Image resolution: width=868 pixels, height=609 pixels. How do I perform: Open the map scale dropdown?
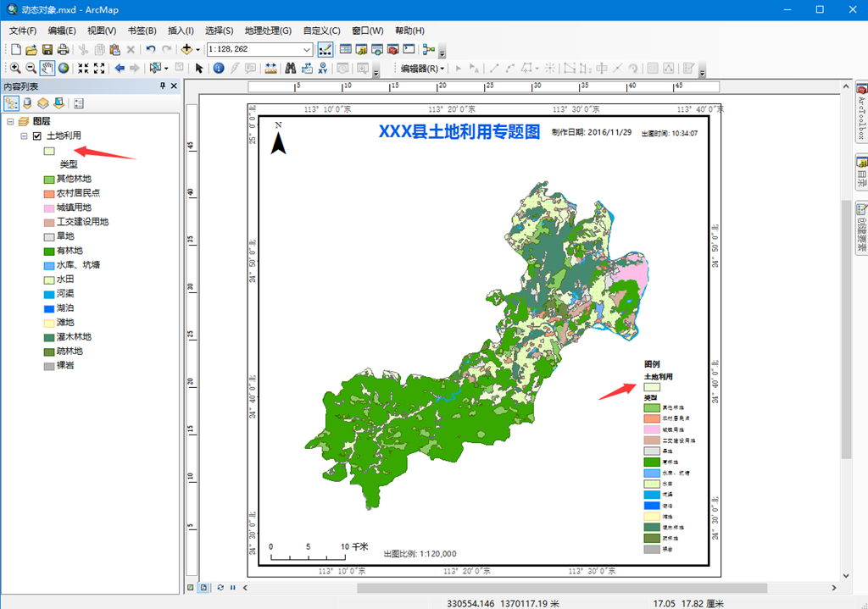307,49
